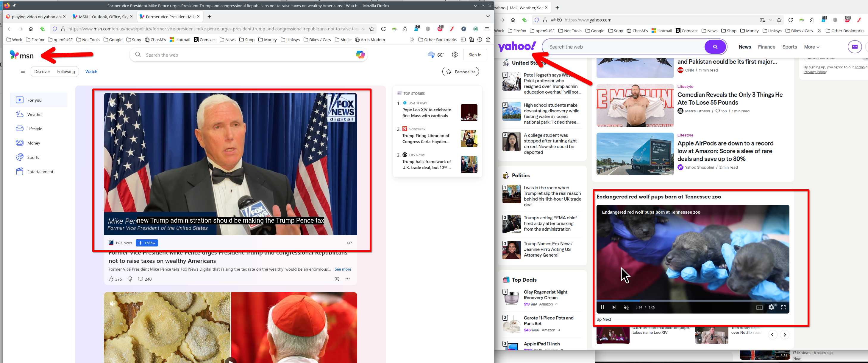Viewport: 868px width, 363px height.
Task: Bookmark the MSN page with the star icon
Action: [372, 29]
